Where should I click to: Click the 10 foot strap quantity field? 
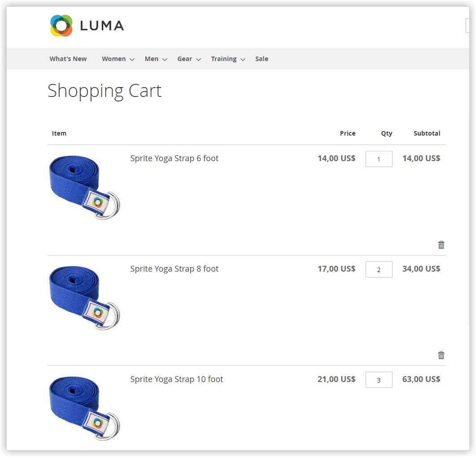click(379, 380)
